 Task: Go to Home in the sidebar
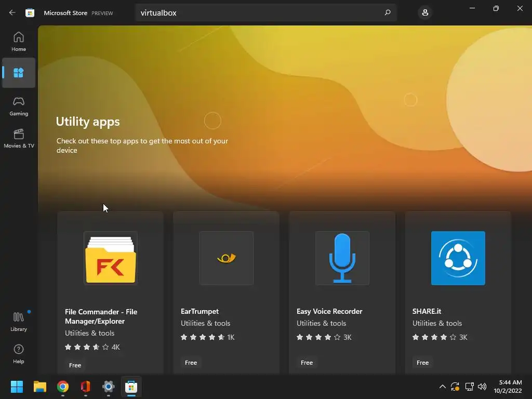19,42
